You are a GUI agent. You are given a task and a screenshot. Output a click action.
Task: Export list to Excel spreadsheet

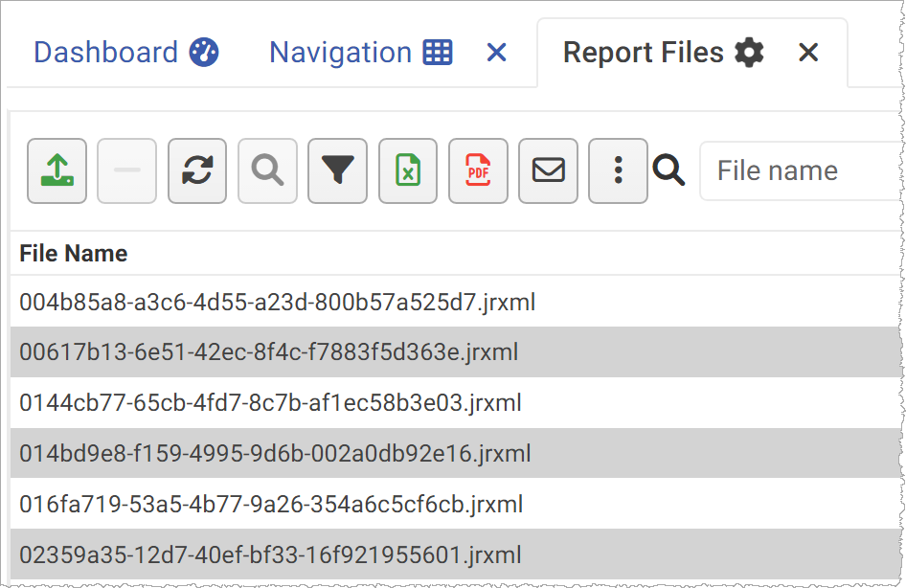point(408,170)
